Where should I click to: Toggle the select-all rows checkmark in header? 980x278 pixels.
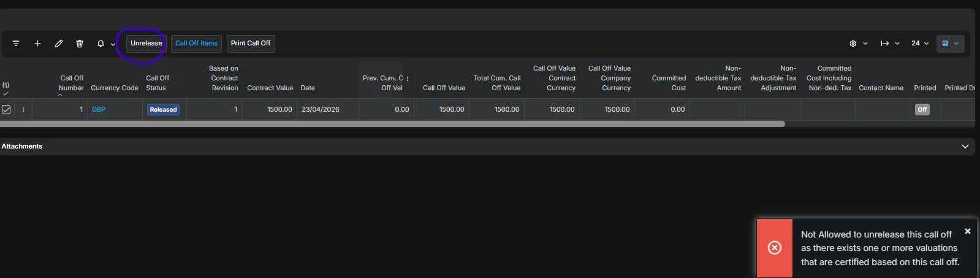pos(6,94)
